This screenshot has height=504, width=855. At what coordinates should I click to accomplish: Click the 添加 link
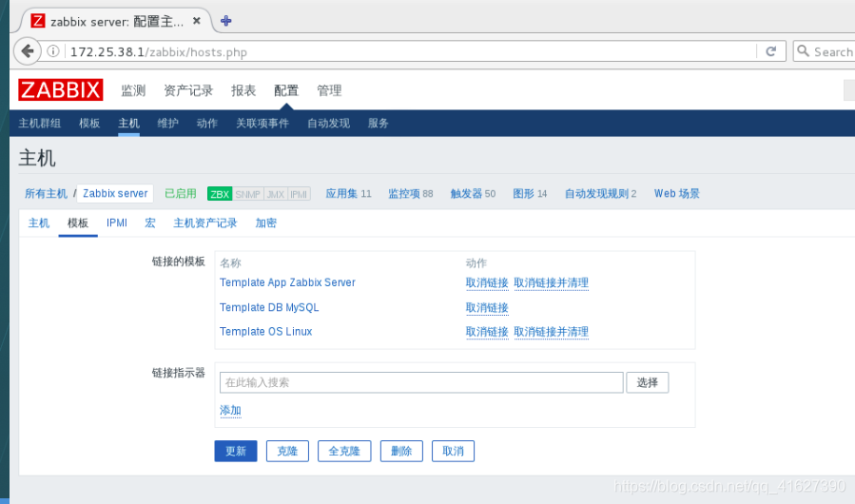(x=230, y=410)
